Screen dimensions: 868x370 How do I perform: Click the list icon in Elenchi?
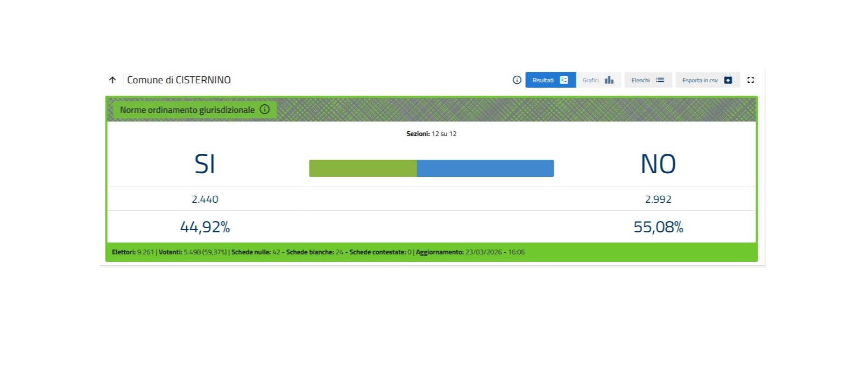(660, 80)
